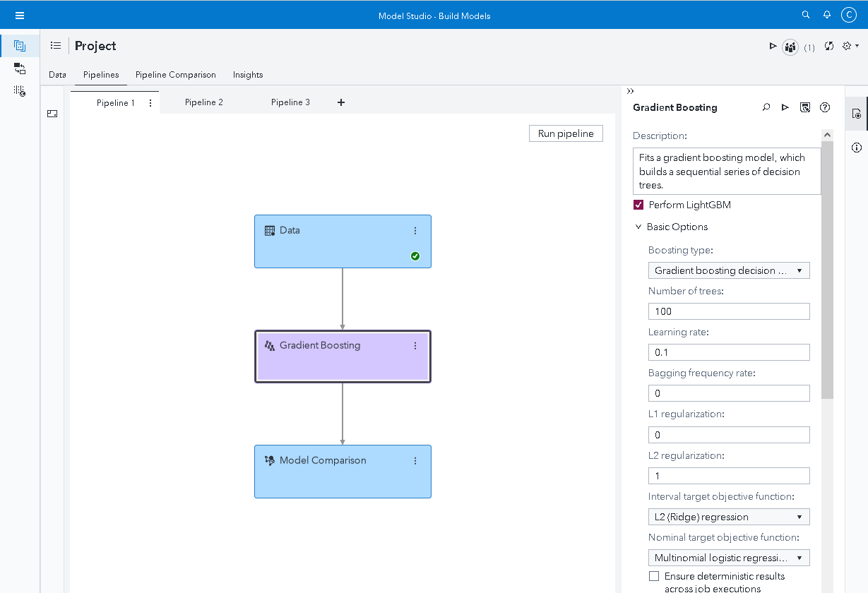Image resolution: width=868 pixels, height=593 pixels.
Task: Open Pipeline 1 options menu
Action: click(150, 103)
